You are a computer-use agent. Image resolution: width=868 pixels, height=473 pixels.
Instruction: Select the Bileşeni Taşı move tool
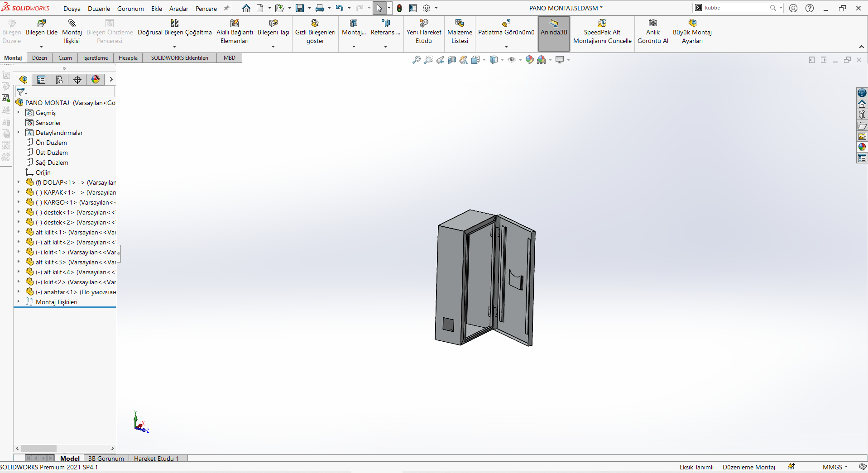pos(273,28)
